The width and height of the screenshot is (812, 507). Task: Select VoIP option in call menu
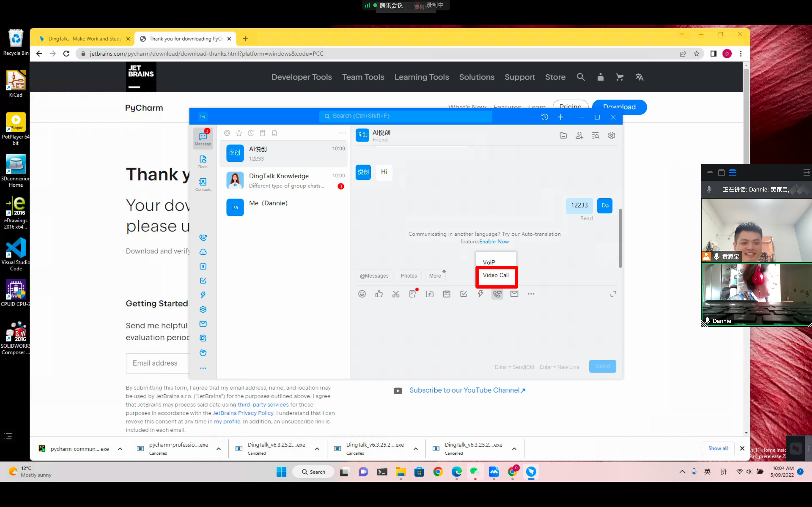click(489, 262)
